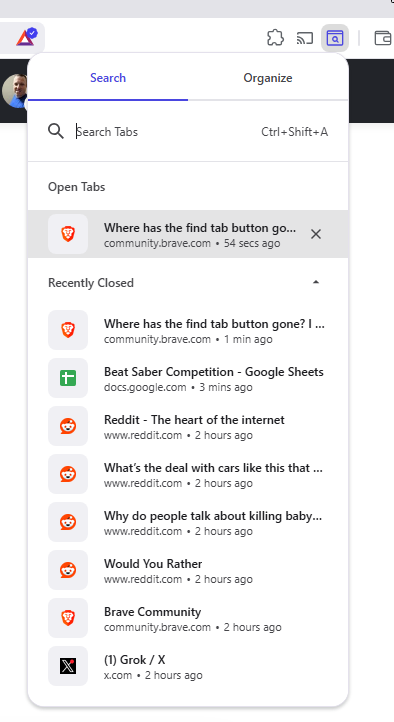This screenshot has width=394, height=722.
Task: Toggle the Search Tabs toolbar button
Action: coord(335,38)
